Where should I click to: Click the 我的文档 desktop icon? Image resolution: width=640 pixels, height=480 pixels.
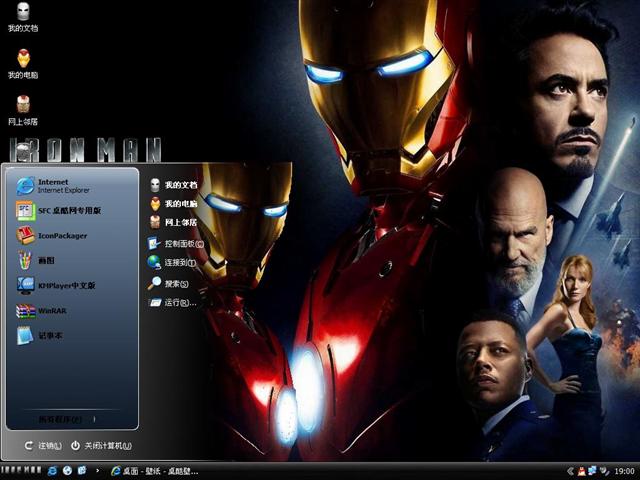pos(23,16)
